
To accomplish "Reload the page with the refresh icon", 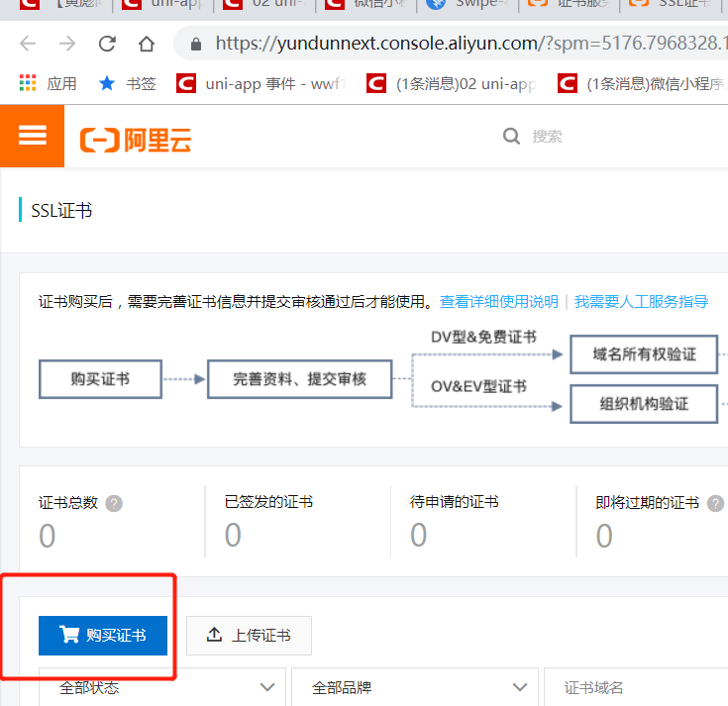I will [x=107, y=45].
